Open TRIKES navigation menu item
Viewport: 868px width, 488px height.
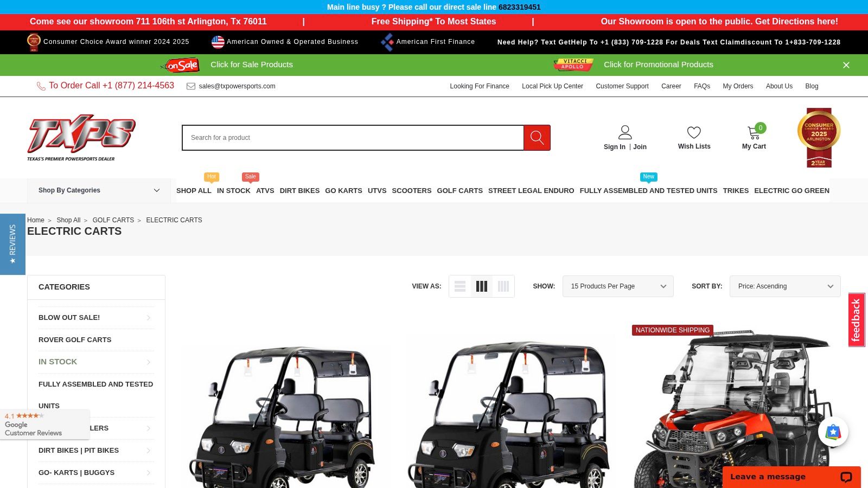(x=736, y=191)
